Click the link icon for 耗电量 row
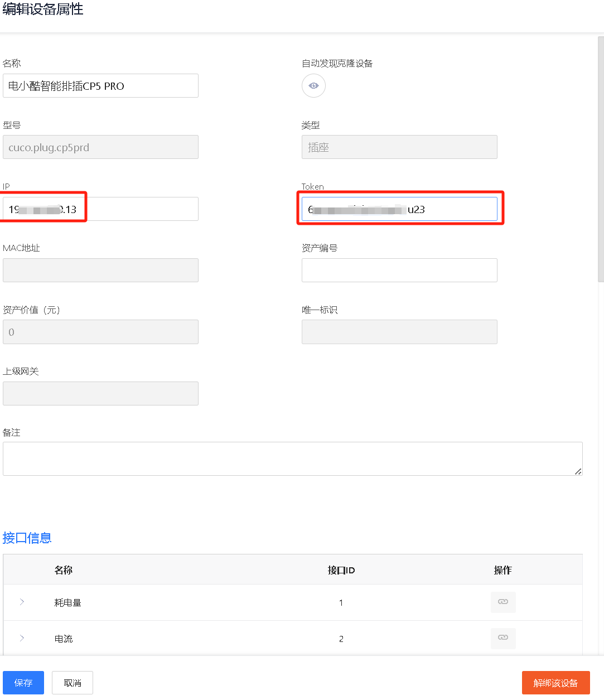 (x=502, y=602)
